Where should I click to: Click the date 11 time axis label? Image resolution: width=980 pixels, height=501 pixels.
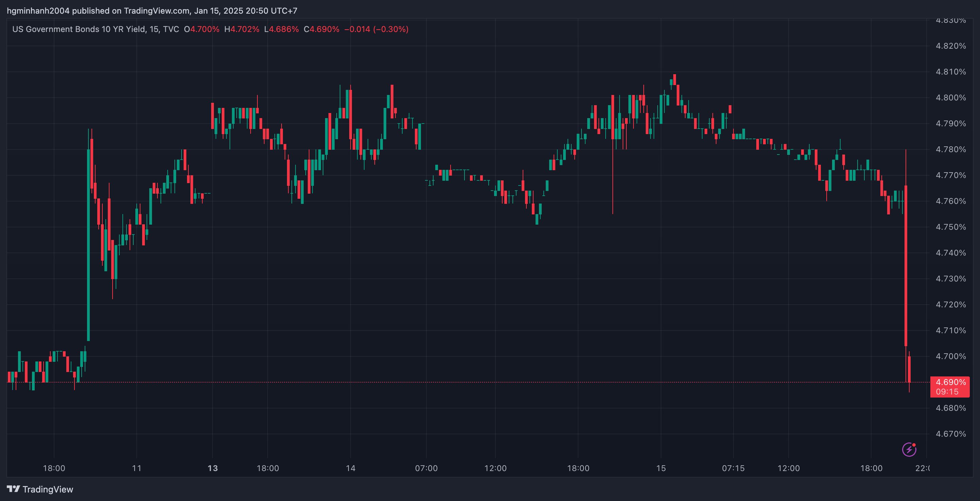(137, 468)
